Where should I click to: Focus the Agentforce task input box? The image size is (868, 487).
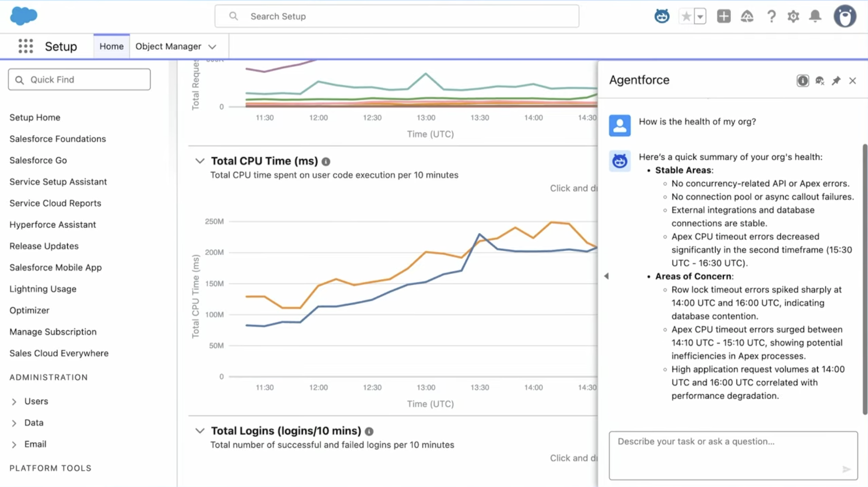[732, 454]
